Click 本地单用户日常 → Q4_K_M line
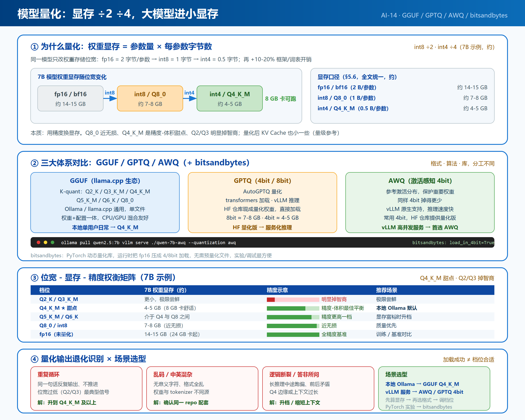The image size is (525, 420). [x=105, y=227]
